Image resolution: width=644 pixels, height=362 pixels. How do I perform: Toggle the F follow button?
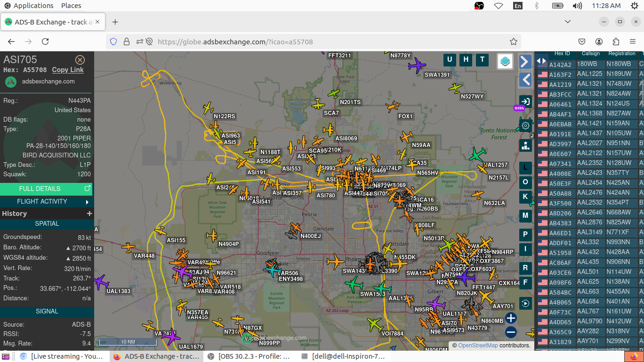(525, 283)
